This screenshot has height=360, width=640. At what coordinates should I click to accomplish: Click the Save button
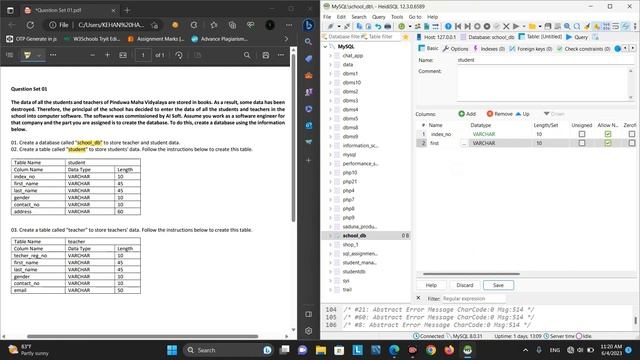pyautogui.click(x=498, y=285)
